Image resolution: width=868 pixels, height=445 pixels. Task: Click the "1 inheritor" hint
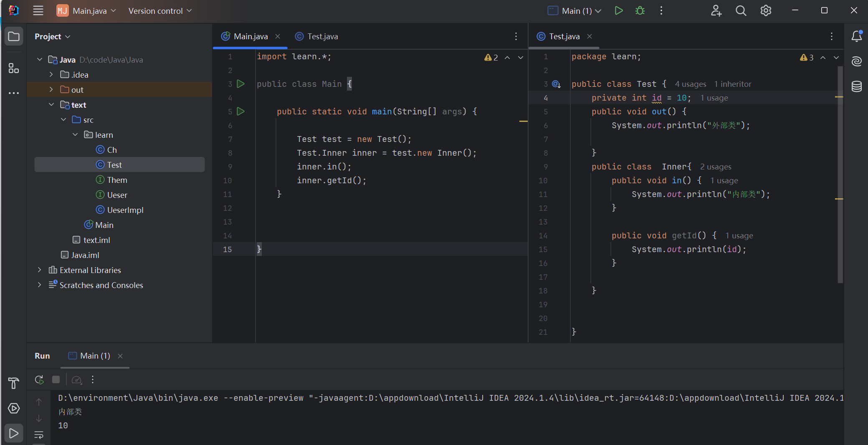coord(733,84)
